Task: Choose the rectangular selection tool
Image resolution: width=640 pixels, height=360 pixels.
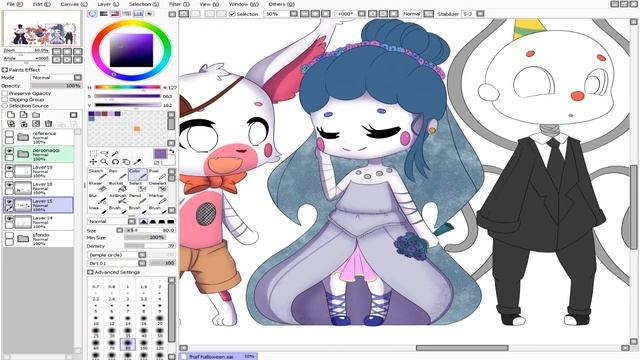Action: click(93, 153)
